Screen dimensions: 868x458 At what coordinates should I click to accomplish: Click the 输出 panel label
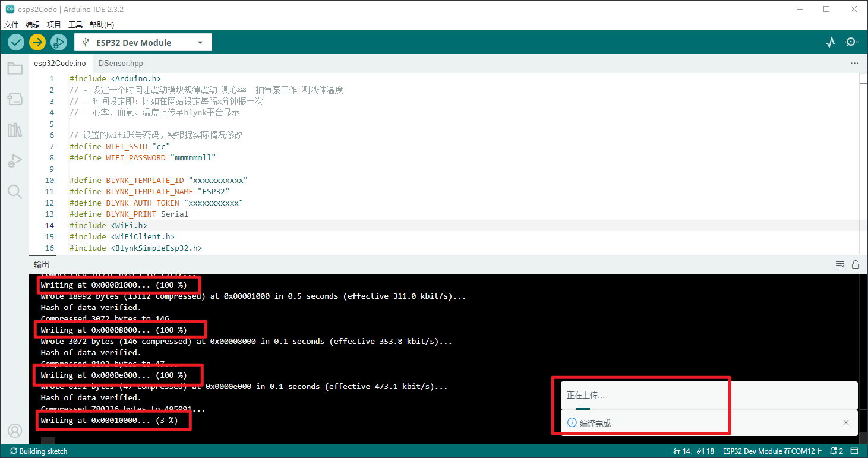point(41,264)
